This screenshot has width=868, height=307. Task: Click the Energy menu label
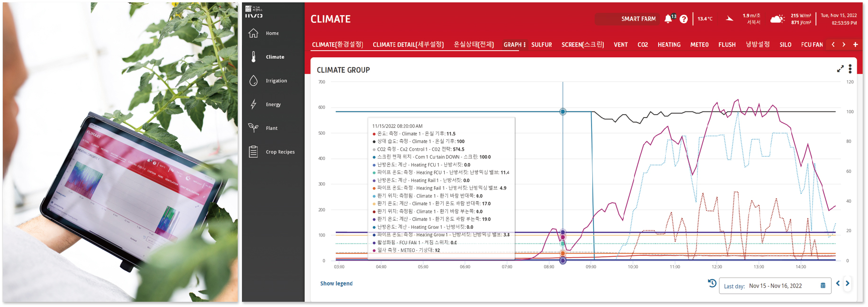(x=273, y=104)
